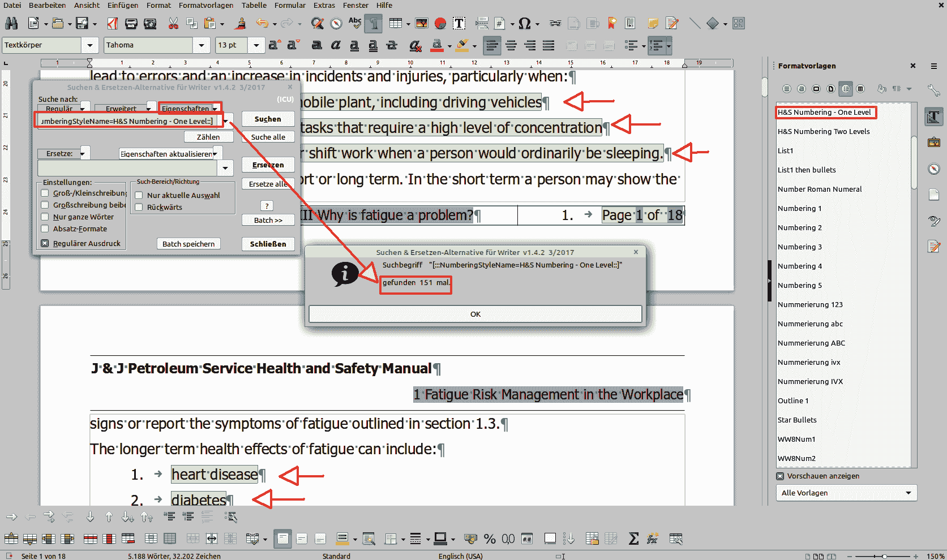Open paragraph style Textkörper dropdown
Image resolution: width=947 pixels, height=560 pixels.
(x=90, y=45)
